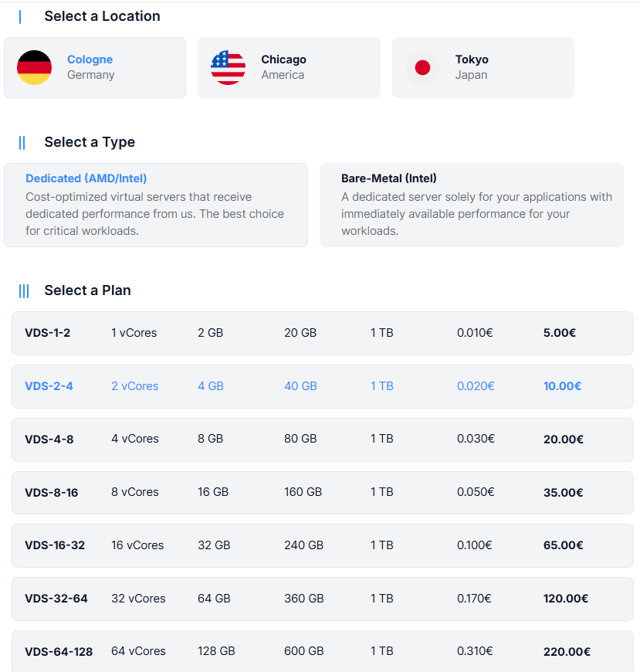
Task: Click the 120.00€ price label
Action: [x=565, y=599]
